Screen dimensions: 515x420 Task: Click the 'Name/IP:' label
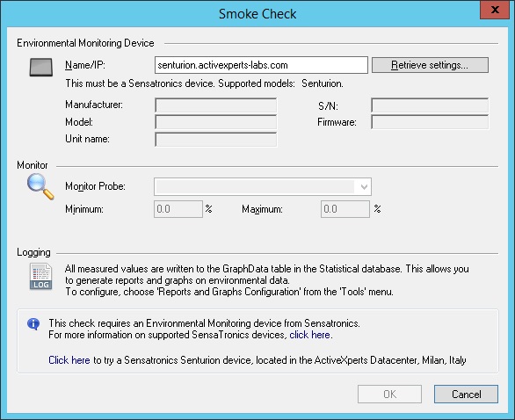point(85,65)
